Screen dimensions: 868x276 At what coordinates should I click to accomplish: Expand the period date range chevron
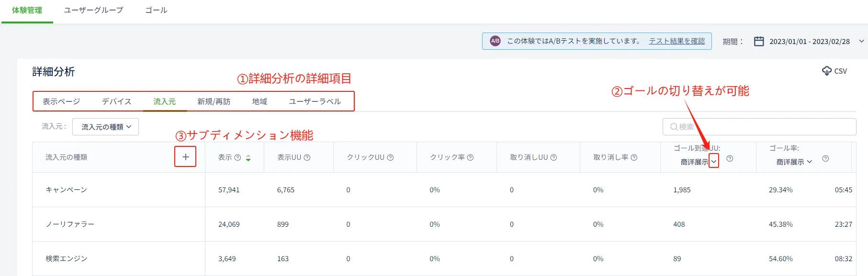pyautogui.click(x=861, y=41)
